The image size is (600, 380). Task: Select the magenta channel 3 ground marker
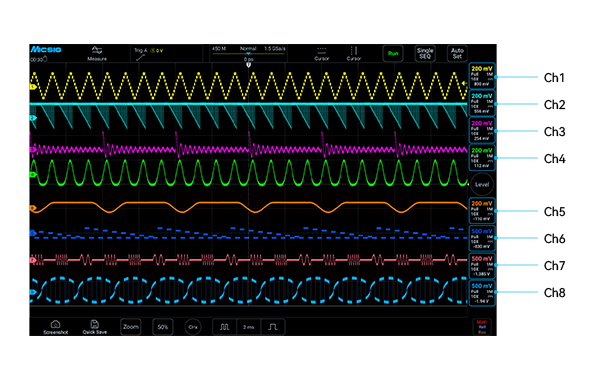click(33, 149)
